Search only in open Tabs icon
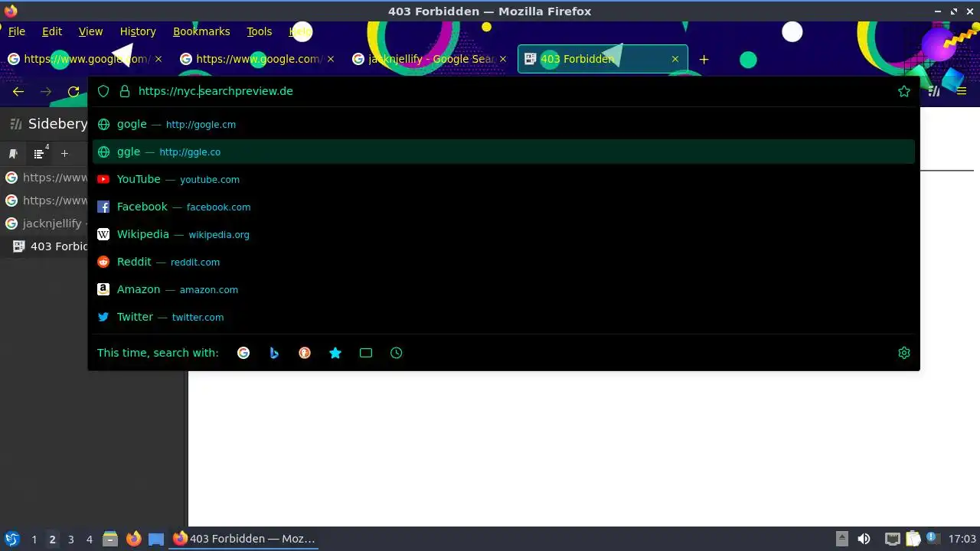980x551 pixels. pos(366,353)
